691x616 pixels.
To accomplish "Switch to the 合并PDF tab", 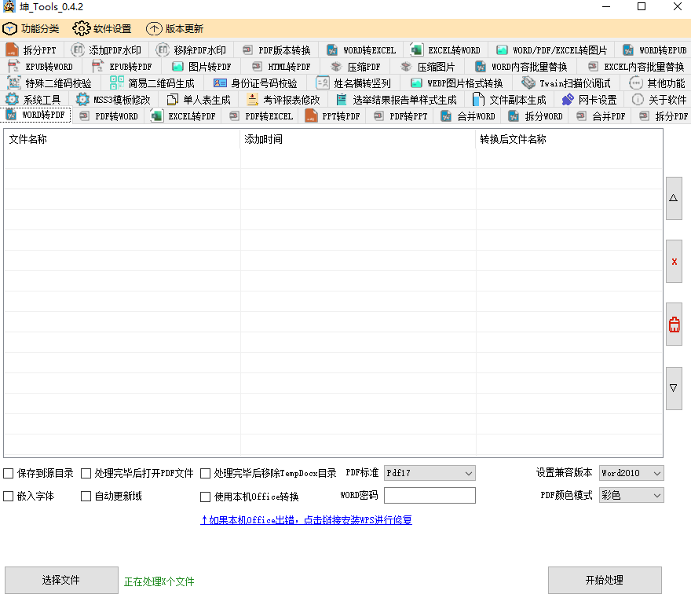I will [x=601, y=116].
